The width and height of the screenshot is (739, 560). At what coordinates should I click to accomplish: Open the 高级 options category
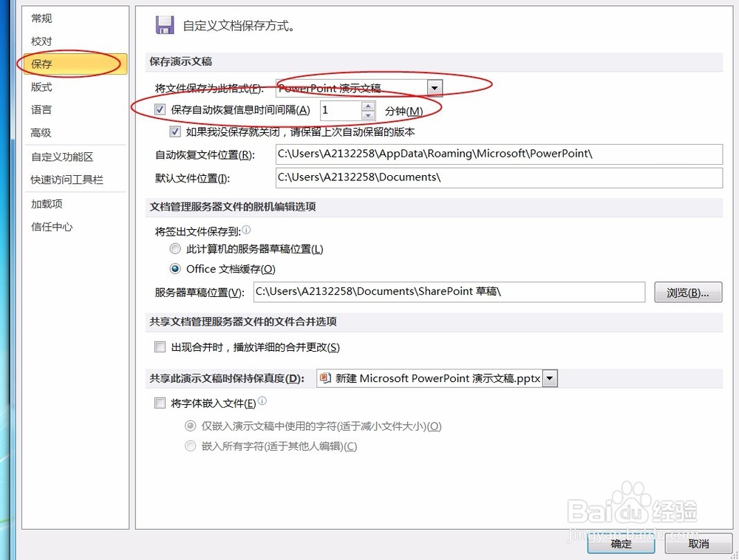click(41, 133)
